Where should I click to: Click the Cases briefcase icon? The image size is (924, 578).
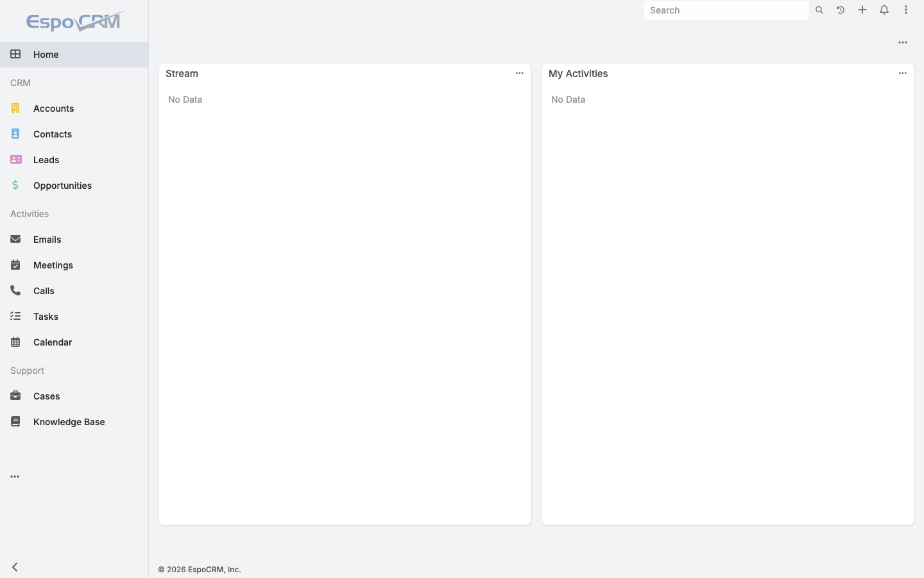[15, 396]
